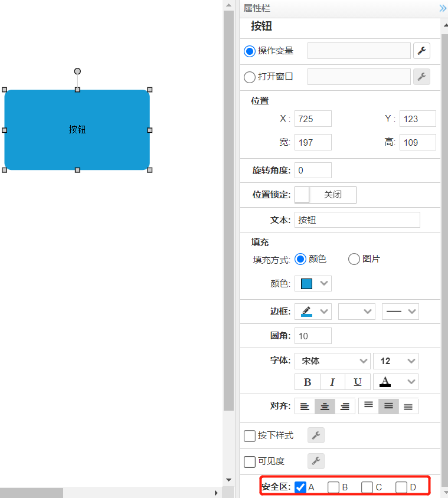Viewport: 448px width, 498px height.
Task: Align text to the right
Action: pos(345,406)
